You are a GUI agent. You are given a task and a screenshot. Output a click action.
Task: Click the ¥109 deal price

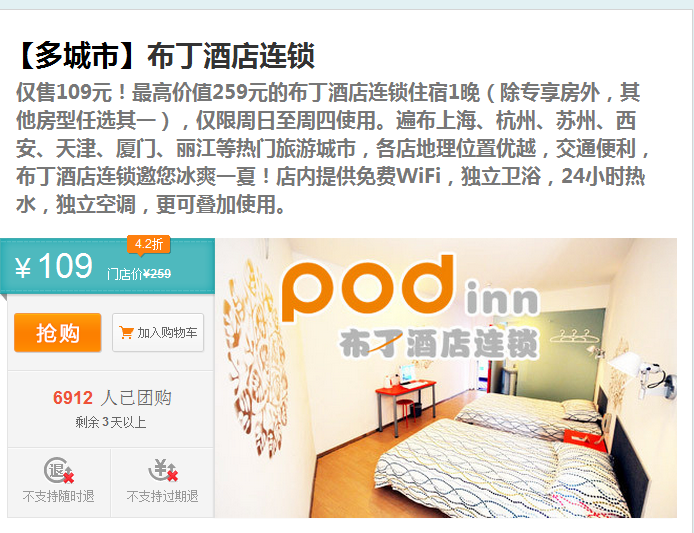[x=54, y=266]
